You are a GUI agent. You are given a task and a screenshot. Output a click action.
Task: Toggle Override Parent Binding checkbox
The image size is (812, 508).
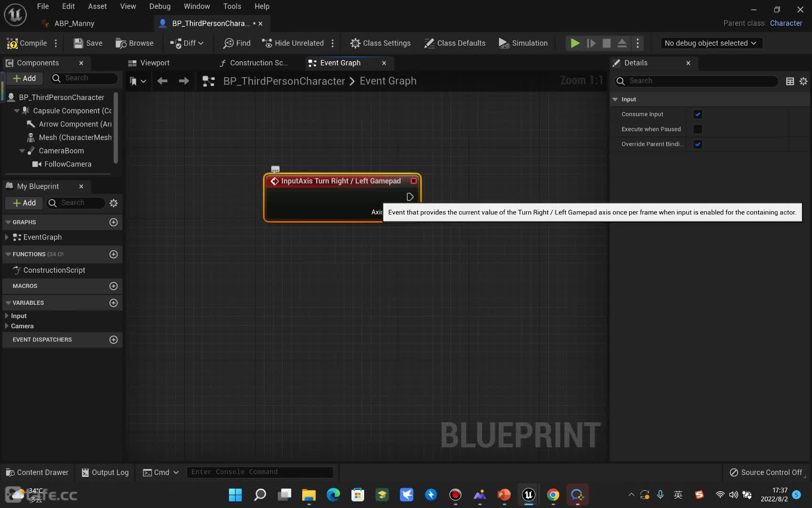698,144
